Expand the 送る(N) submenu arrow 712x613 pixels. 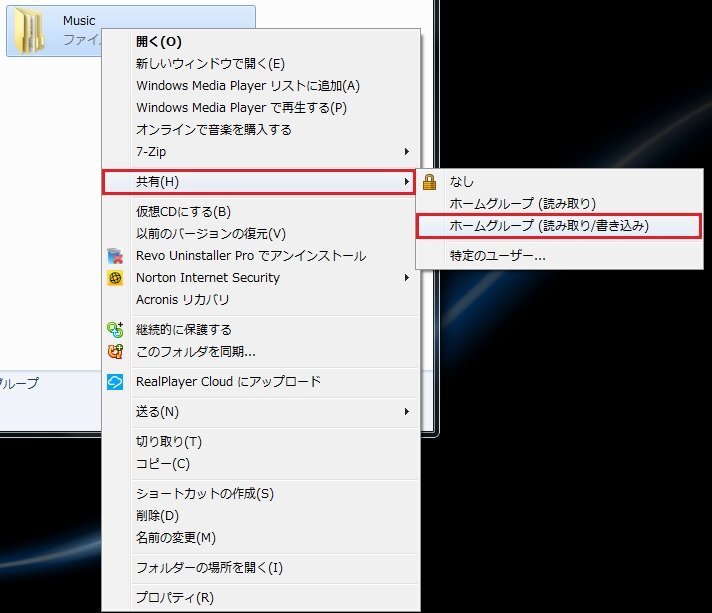(406, 412)
